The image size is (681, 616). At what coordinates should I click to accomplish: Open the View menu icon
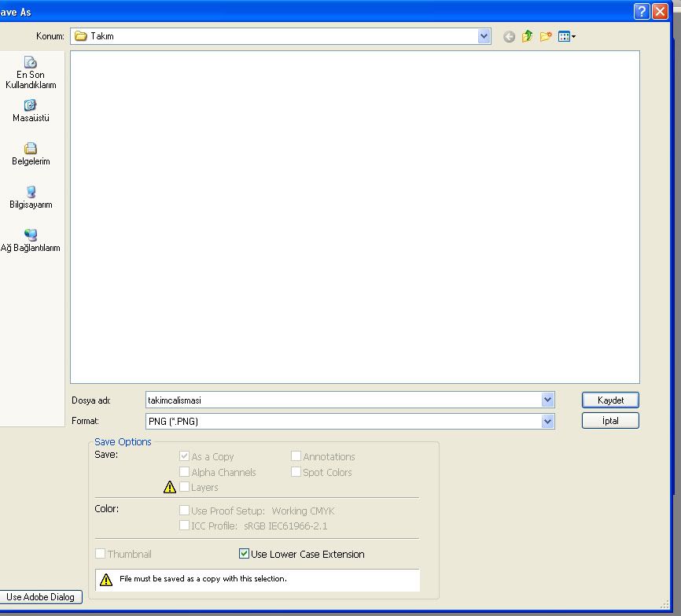pyautogui.click(x=566, y=36)
